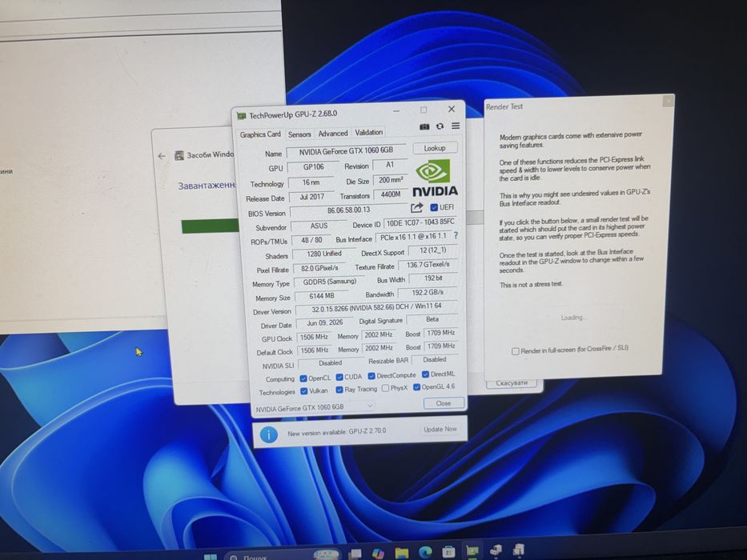Switch to GPU-Z taskbar icon
Viewport: 747px width, 560px height.
[472, 551]
